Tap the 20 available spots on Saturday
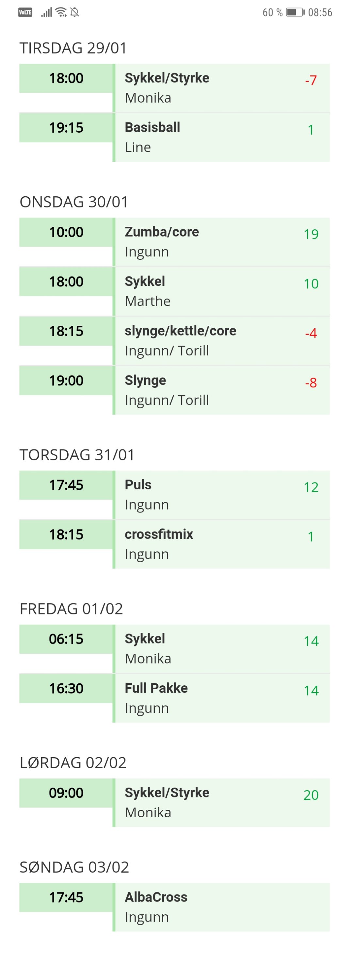 click(310, 795)
